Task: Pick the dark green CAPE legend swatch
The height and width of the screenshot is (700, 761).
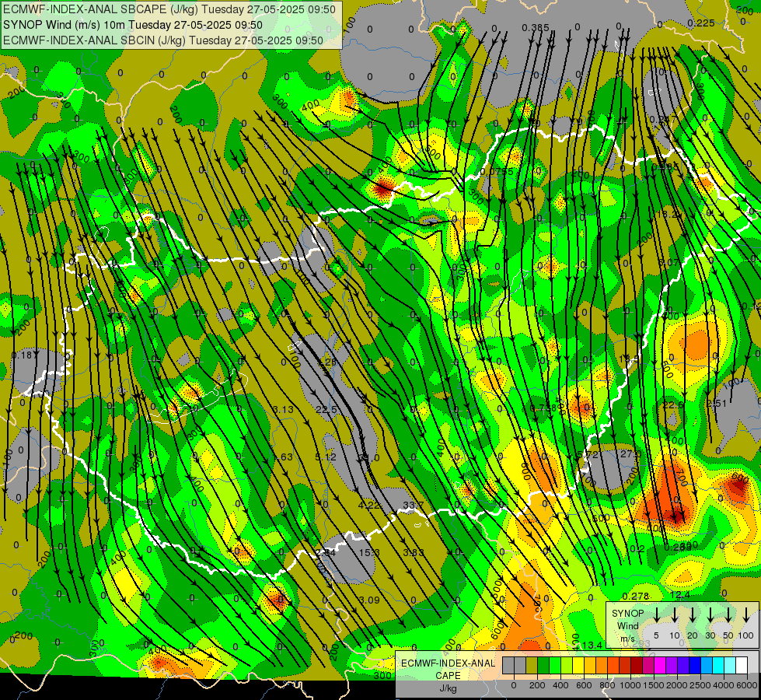Action: (543, 665)
